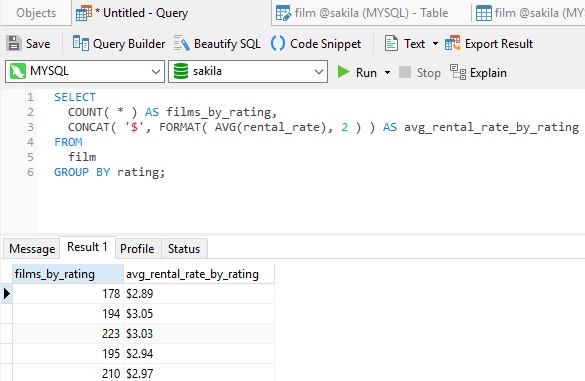This screenshot has height=381, width=585.
Task: Click the CONCAT function on line 3
Action: click(x=89, y=127)
